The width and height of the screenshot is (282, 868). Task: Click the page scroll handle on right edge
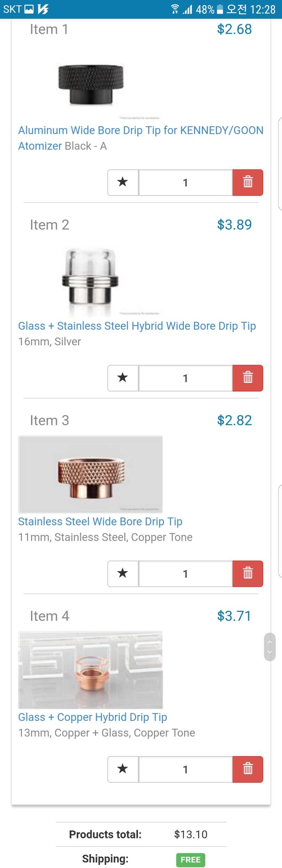coord(270,647)
